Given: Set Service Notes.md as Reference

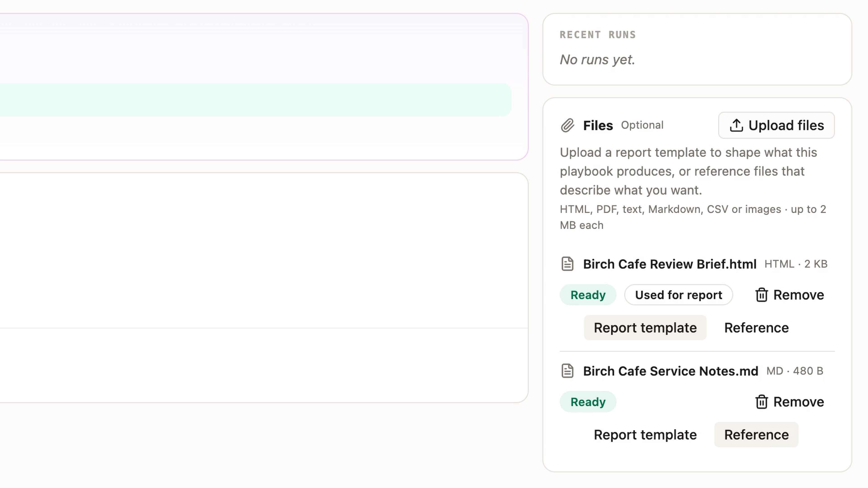Looking at the screenshot, I should pyautogui.click(x=757, y=435).
